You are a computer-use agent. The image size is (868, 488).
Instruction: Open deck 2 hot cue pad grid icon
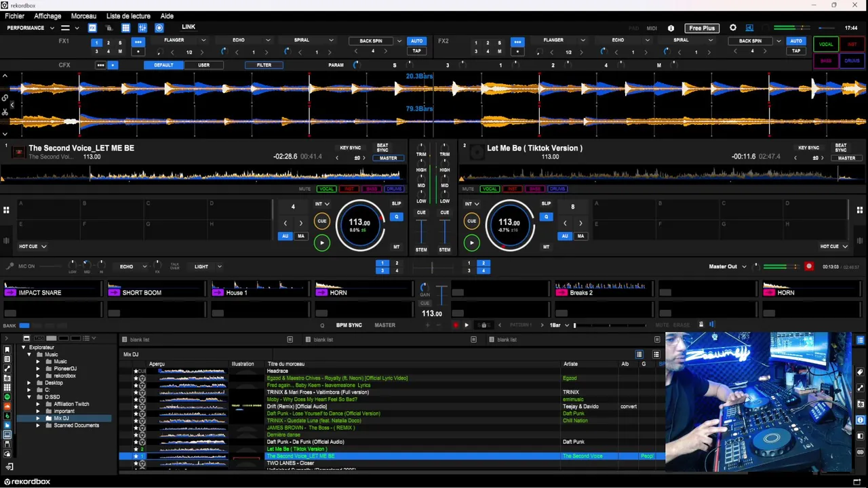pyautogui.click(x=860, y=210)
